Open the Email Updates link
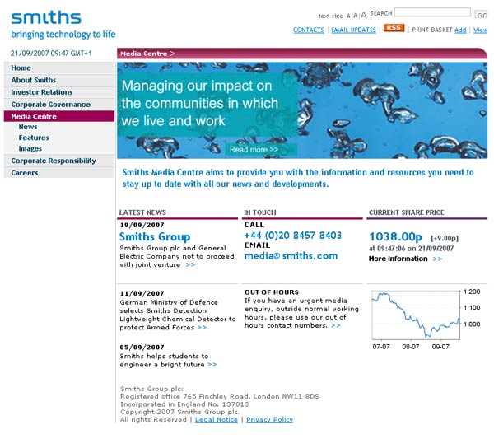Viewport: 494px width, 448px height. [353, 30]
